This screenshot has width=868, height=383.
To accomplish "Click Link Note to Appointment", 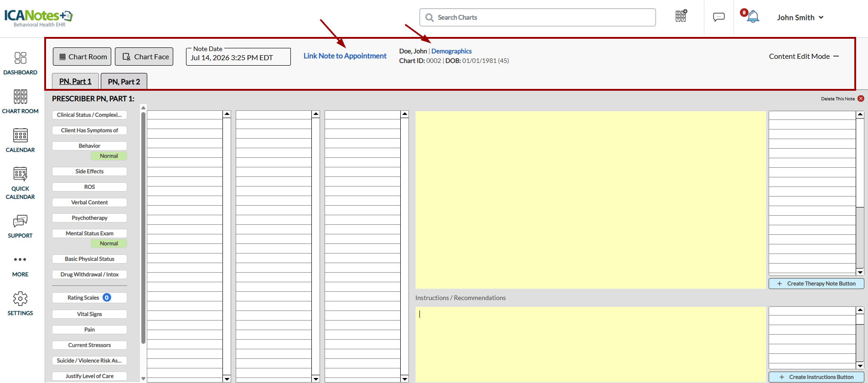I will [x=345, y=56].
